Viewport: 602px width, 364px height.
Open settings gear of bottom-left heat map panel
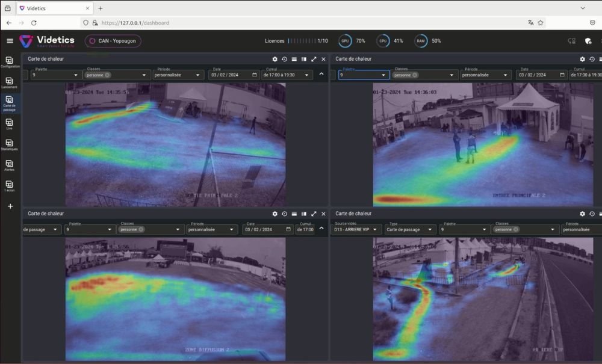coord(275,214)
